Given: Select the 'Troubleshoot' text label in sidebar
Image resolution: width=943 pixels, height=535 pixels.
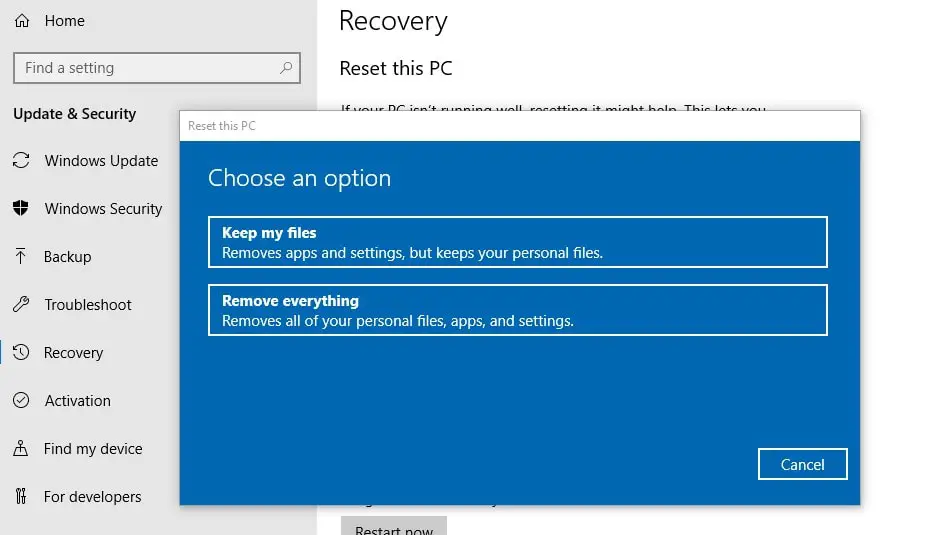Looking at the screenshot, I should [x=88, y=305].
